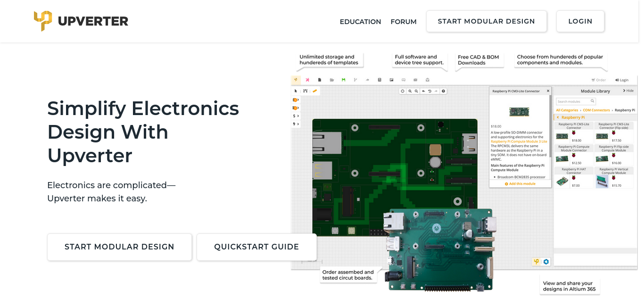Image resolution: width=644 pixels, height=307 pixels.
Task: Hide the Module Library panel
Action: 628,91
